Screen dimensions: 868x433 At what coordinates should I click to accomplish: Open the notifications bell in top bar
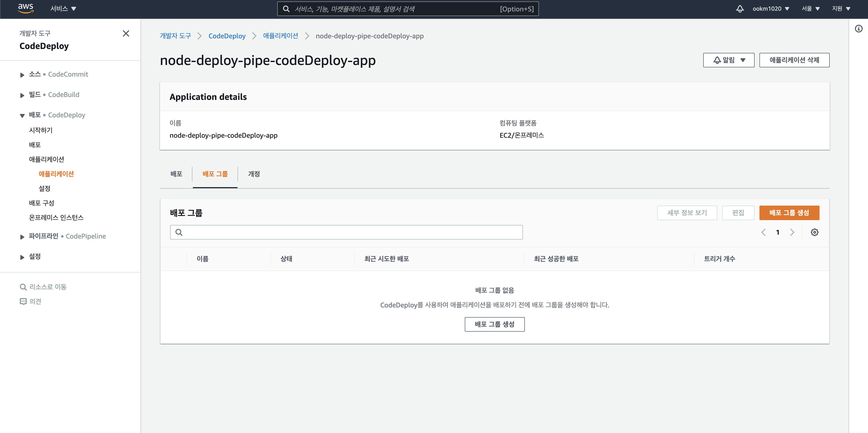[740, 9]
